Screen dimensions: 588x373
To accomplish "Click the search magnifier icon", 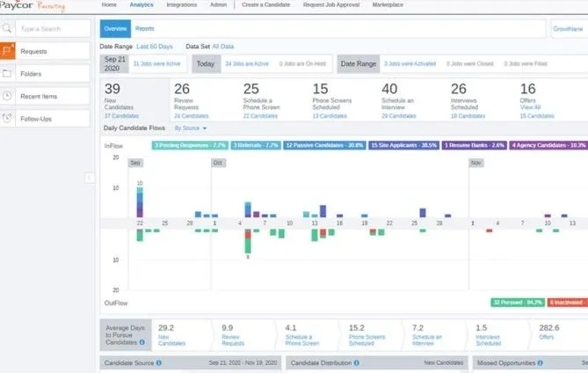I will [x=7, y=28].
